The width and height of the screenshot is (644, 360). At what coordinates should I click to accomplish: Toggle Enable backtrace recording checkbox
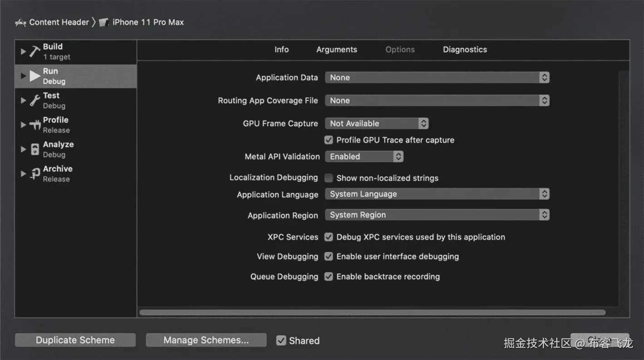click(329, 276)
